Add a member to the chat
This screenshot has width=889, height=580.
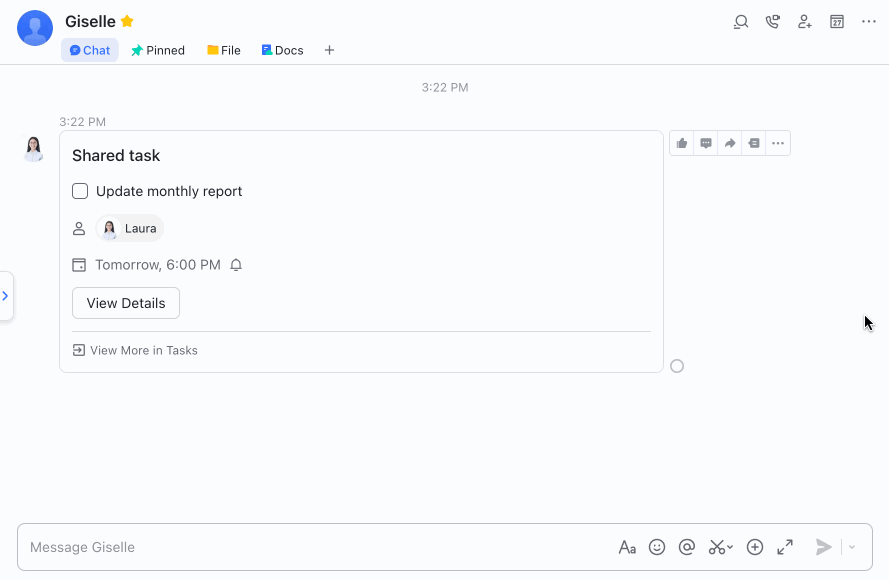point(804,21)
